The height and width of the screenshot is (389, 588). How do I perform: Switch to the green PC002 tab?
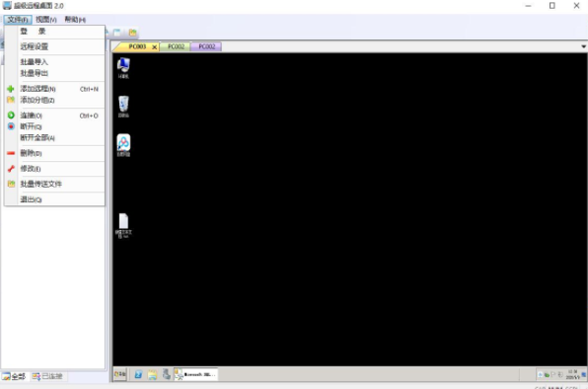[176, 46]
